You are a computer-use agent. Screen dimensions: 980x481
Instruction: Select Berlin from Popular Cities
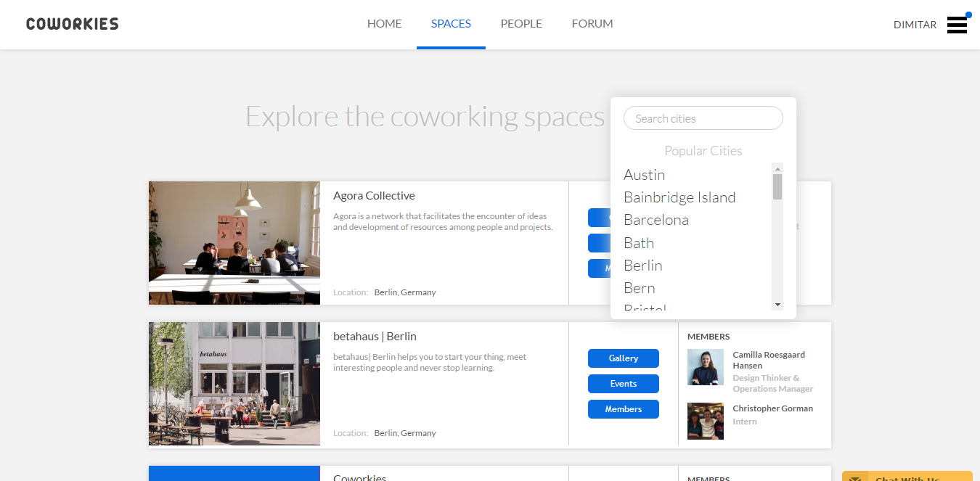click(642, 265)
